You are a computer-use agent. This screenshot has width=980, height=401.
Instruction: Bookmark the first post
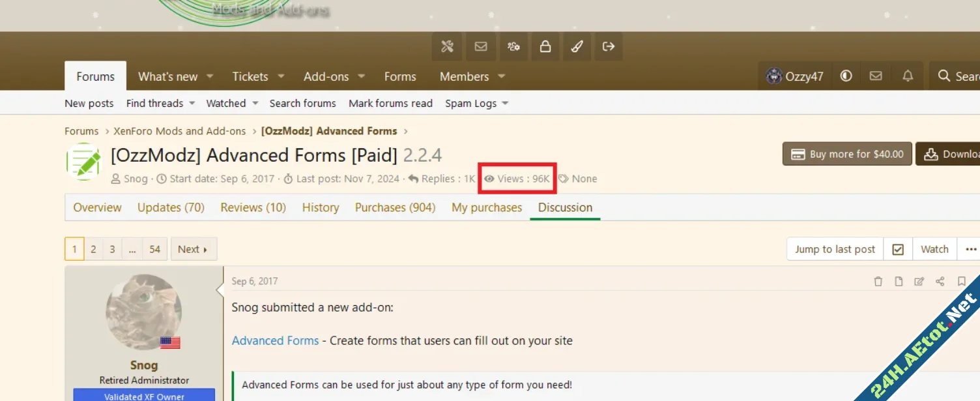coord(961,282)
